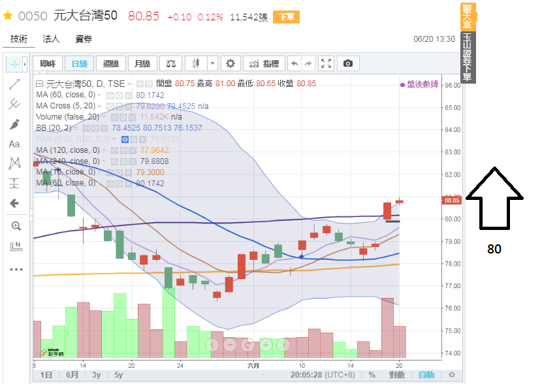Zoom in the chart with the plus control
The height and width of the screenshot is (392, 542).
pos(266,344)
